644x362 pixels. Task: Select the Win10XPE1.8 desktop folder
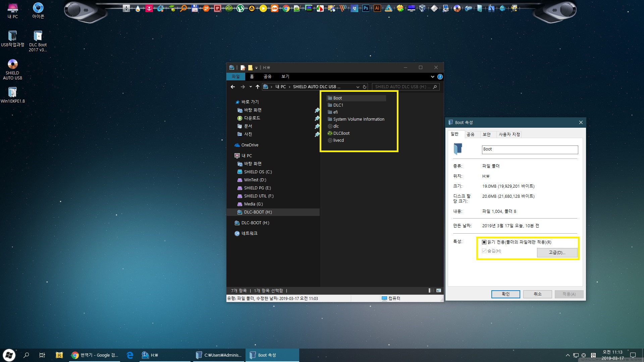click(x=13, y=95)
